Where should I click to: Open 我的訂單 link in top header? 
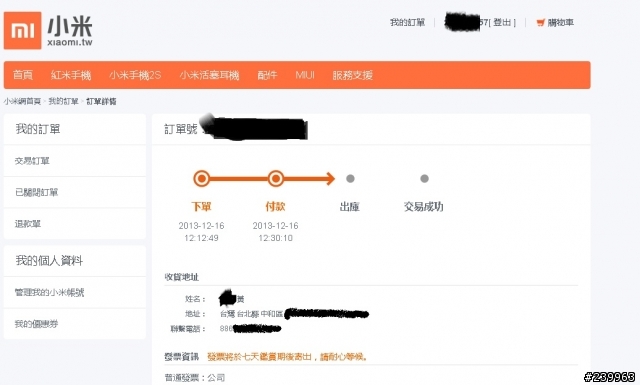click(407, 22)
